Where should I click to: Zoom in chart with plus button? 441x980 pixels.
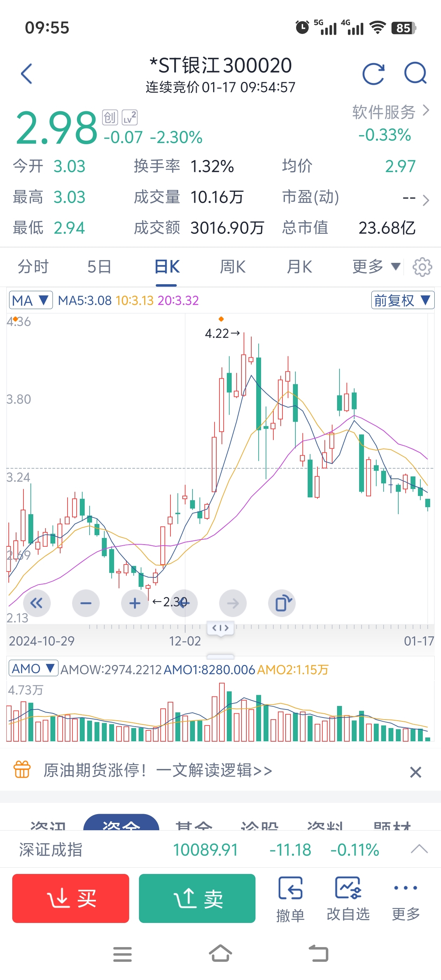tap(135, 603)
